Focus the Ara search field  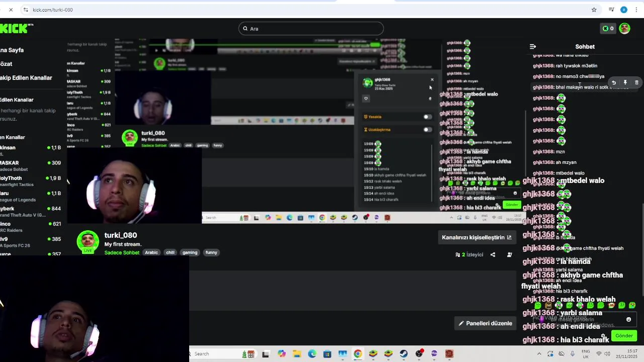tap(311, 29)
